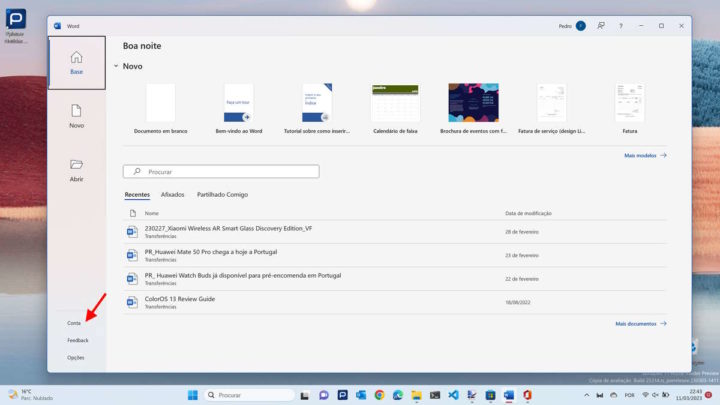Open File Explorer from the taskbar
Image resolution: width=720 pixels, height=405 pixels.
coord(416,395)
